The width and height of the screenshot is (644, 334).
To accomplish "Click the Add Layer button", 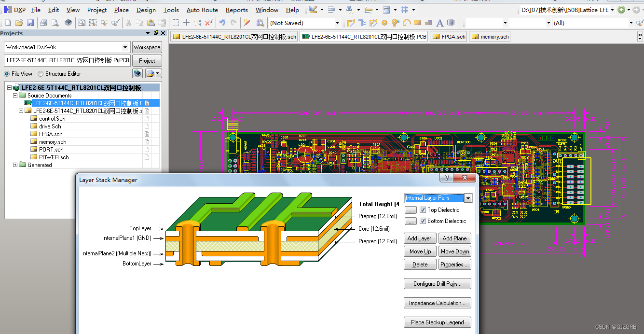I will tap(420, 238).
